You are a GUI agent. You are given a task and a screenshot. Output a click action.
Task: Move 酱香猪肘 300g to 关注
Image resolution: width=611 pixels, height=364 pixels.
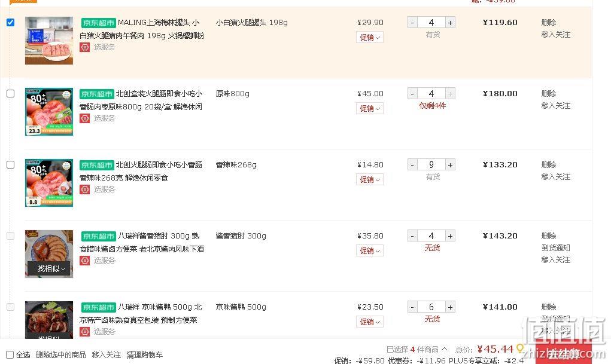click(x=556, y=260)
